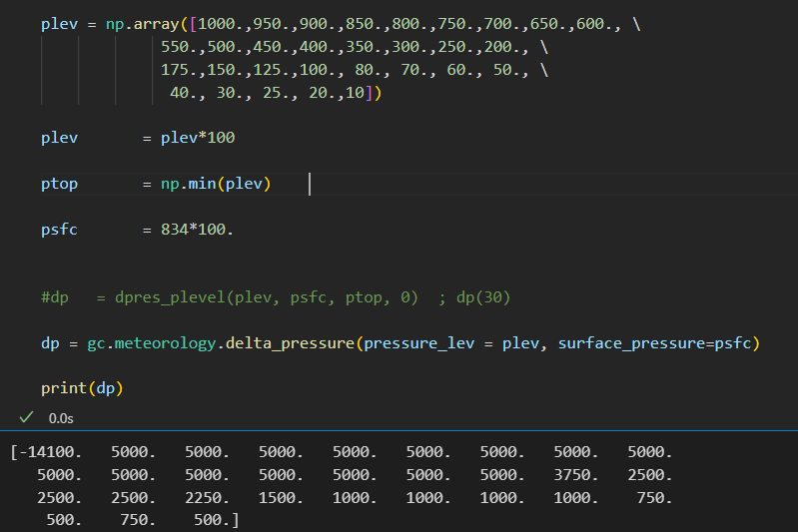
Task: Click the print(dp) statement
Action: pyautogui.click(x=82, y=388)
